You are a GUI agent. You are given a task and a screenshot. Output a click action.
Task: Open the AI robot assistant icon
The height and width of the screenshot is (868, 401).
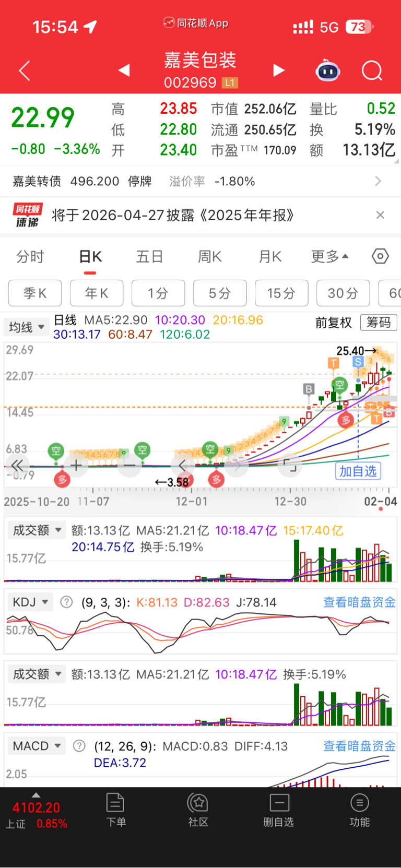pyautogui.click(x=328, y=70)
